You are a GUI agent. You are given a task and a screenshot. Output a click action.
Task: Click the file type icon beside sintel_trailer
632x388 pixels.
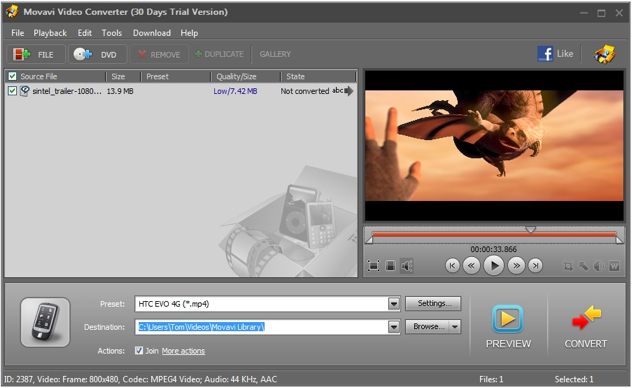[25, 91]
